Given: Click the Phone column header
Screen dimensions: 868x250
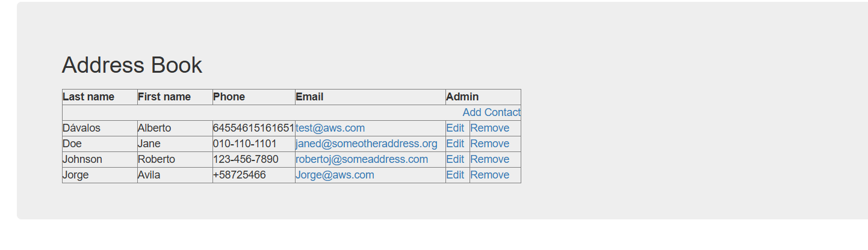Looking at the screenshot, I should pyautogui.click(x=229, y=97).
